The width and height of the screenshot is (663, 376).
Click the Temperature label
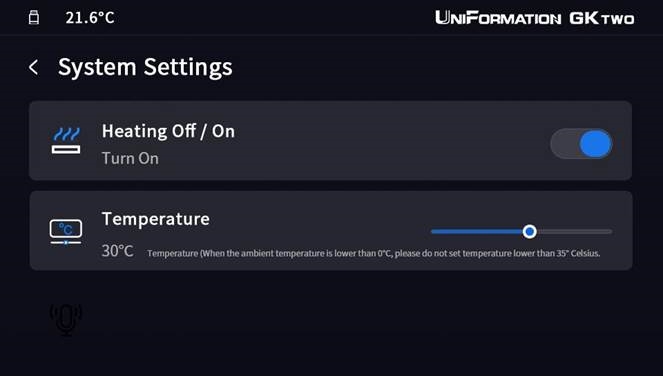(156, 219)
